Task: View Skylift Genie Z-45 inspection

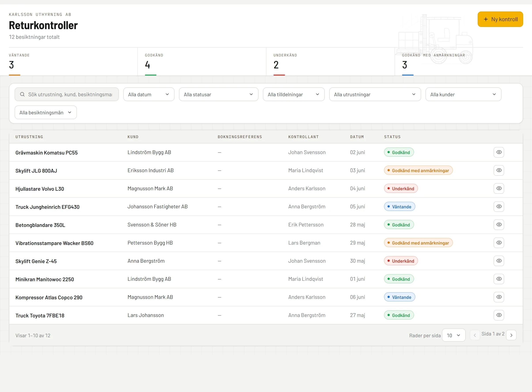Action: tap(499, 261)
